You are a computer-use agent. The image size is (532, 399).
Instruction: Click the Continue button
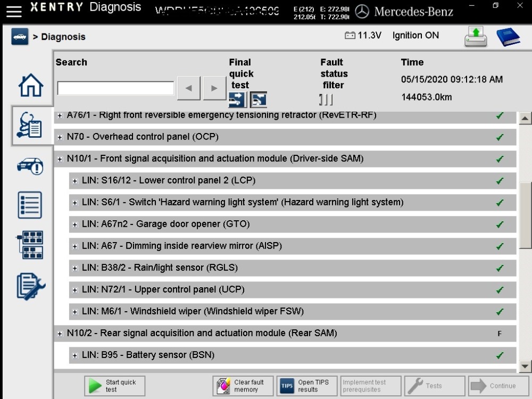[498, 386]
